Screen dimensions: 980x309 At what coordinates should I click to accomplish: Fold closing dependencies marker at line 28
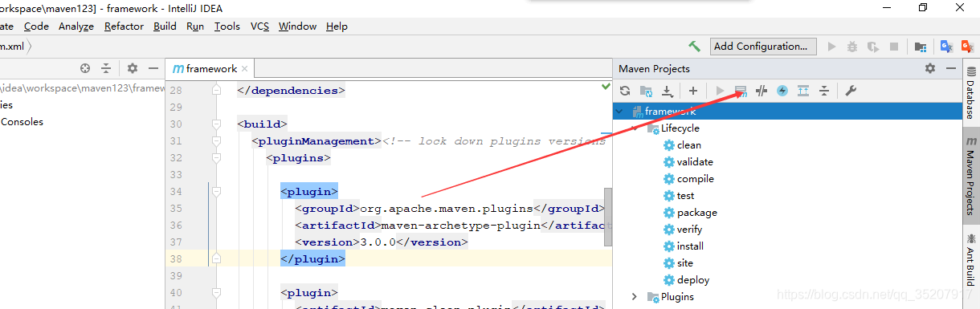point(216,91)
